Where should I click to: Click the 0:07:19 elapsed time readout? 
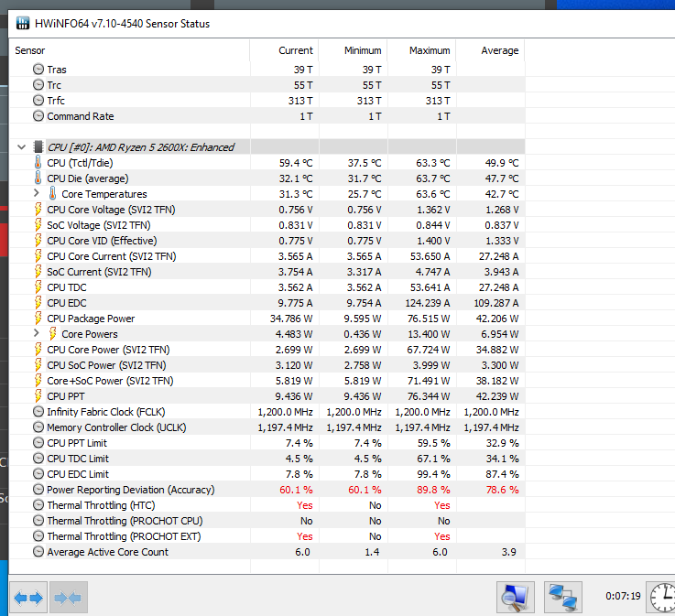click(x=623, y=596)
